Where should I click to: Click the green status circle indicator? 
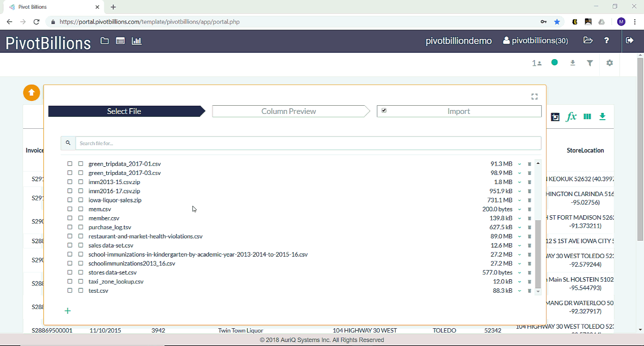(555, 62)
